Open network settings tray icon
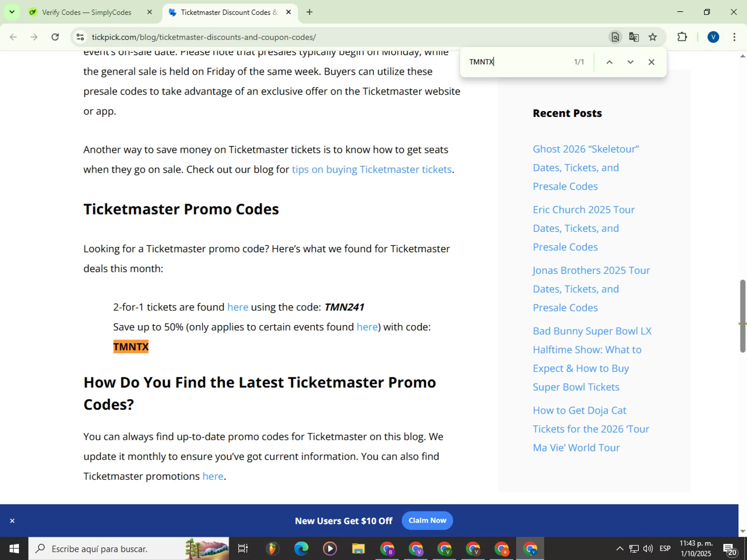 click(x=634, y=549)
